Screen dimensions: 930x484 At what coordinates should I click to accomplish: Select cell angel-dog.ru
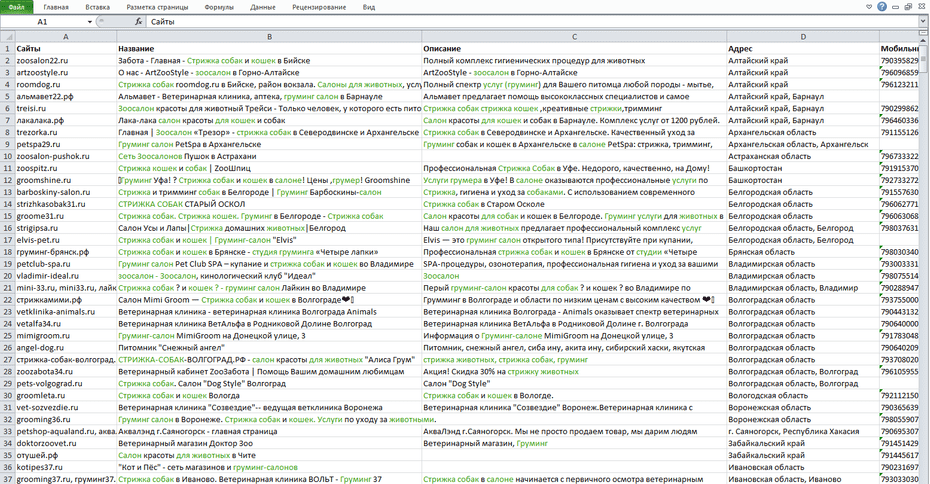pos(66,348)
